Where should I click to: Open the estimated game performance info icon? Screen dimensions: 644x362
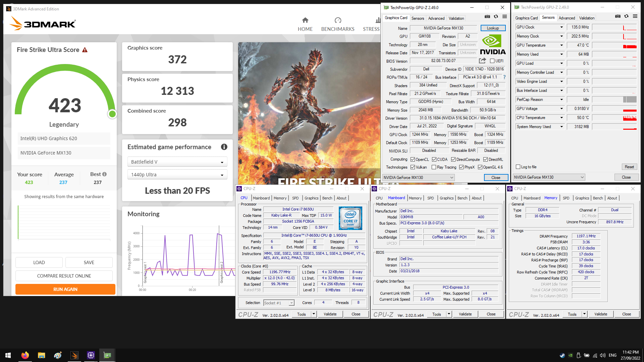click(x=224, y=147)
